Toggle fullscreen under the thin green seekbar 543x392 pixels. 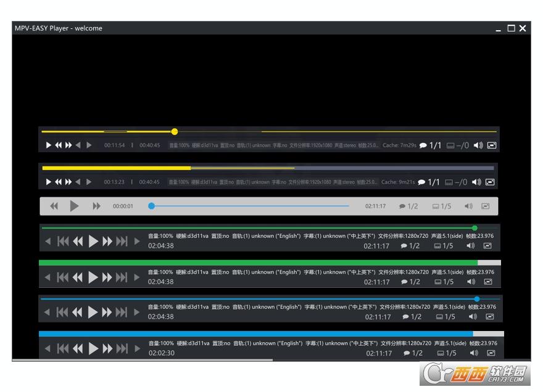click(x=487, y=246)
